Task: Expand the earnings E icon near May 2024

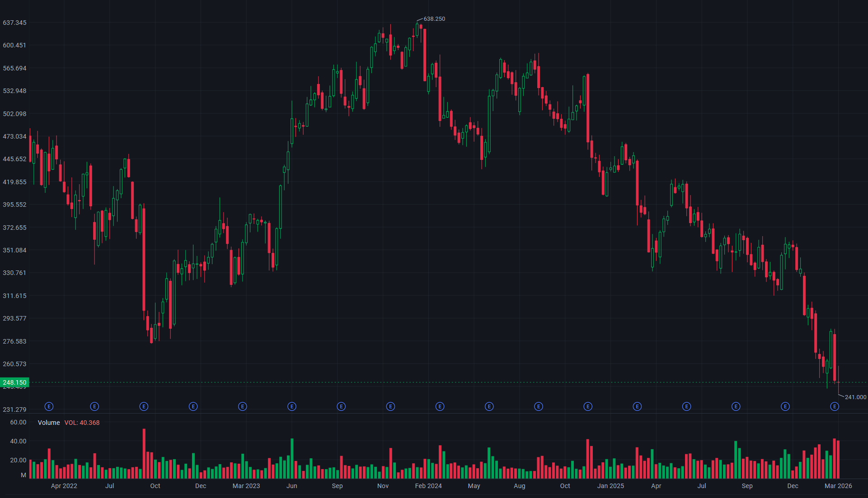Action: click(x=489, y=406)
